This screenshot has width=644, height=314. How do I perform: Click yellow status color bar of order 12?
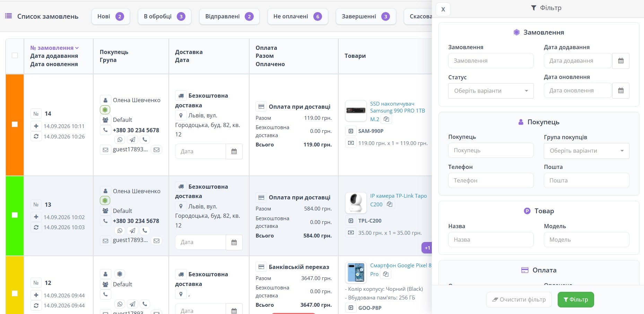(x=15, y=285)
